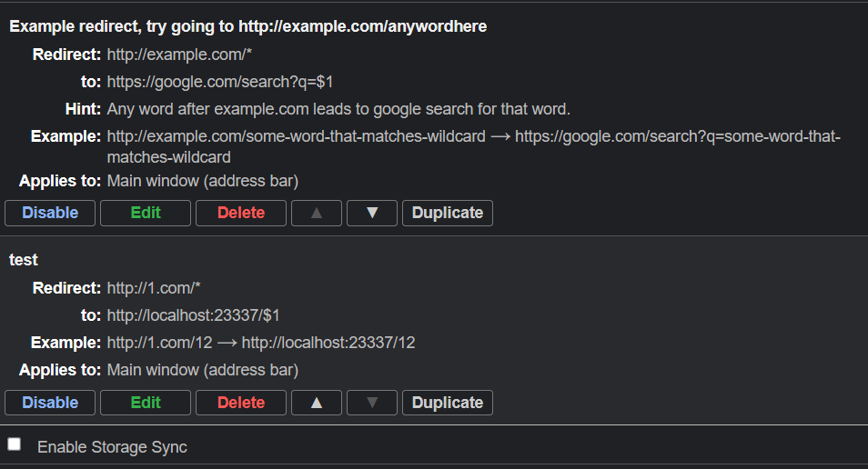Move the test redirect rule up

click(317, 403)
